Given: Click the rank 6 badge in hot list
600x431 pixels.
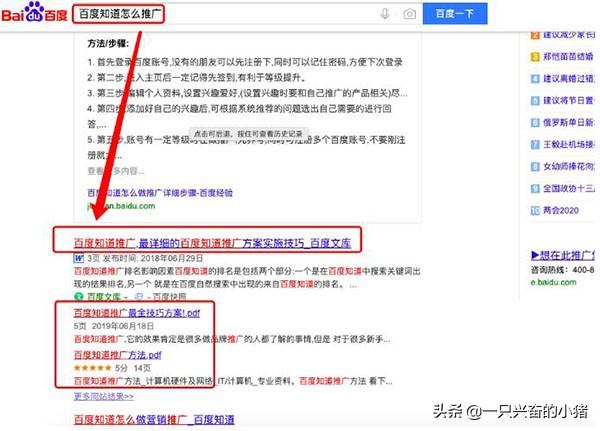Looking at the screenshot, I should pyautogui.click(x=535, y=122).
